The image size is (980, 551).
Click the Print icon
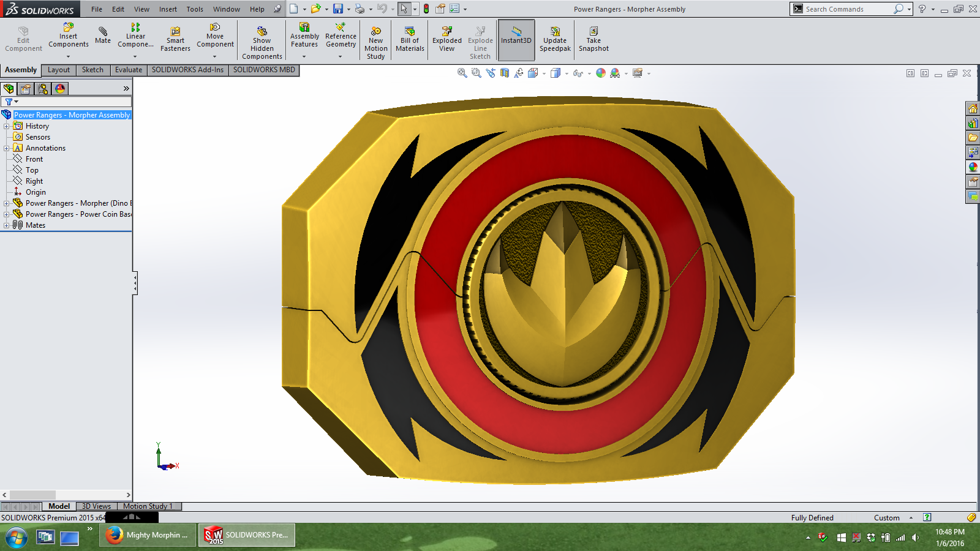[360, 9]
